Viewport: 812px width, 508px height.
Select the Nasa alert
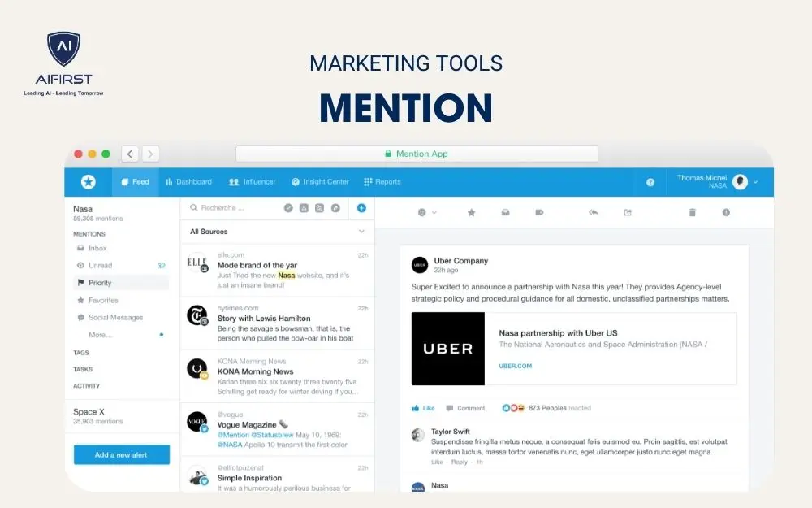point(98,213)
